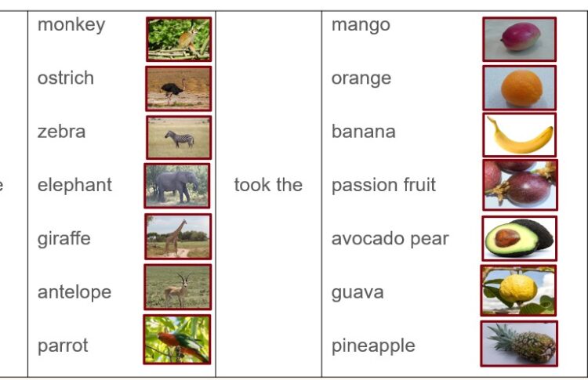Click the passion fruit photo
Viewport: 588px width, 380px height.
tap(520, 185)
